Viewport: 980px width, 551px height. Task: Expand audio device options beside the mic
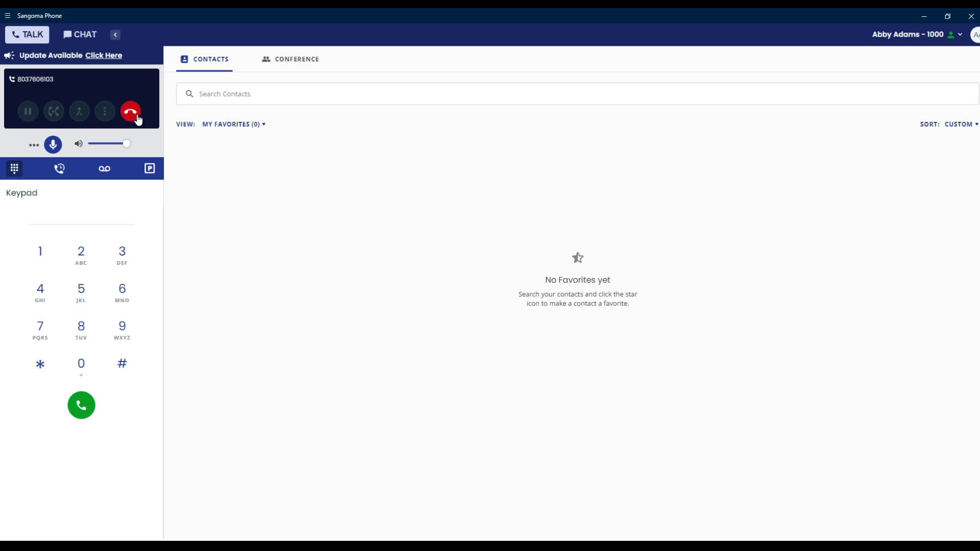click(33, 145)
